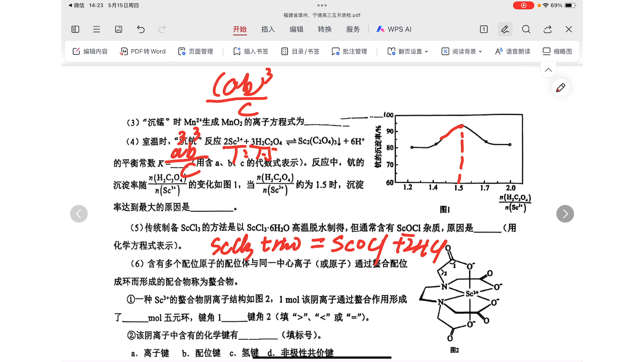Image resolution: width=644 pixels, height=362 pixels.
Task: Tap option a. 离子键
Action: coord(150,353)
